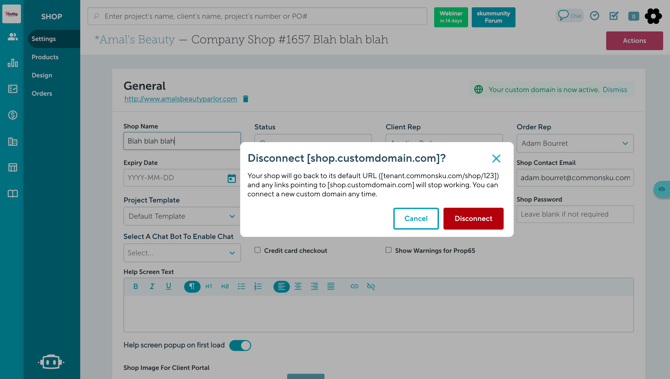670x379 pixels.
Task: Justify text in editor toolbar
Action: [331, 286]
